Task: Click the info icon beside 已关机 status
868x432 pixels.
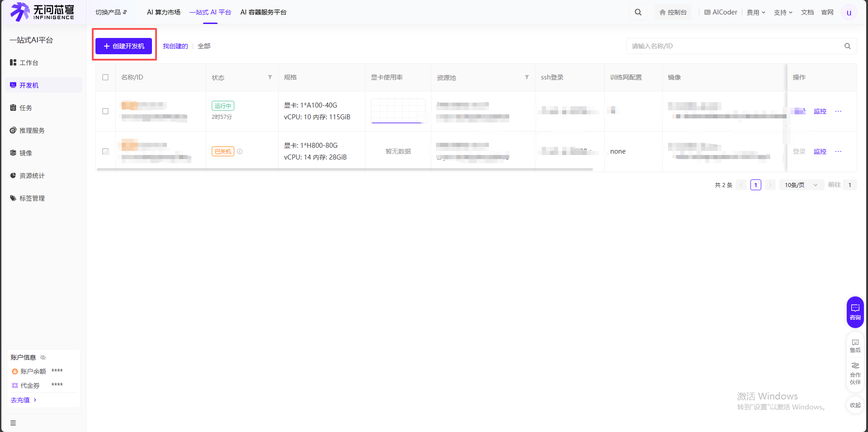Action: coord(240,151)
